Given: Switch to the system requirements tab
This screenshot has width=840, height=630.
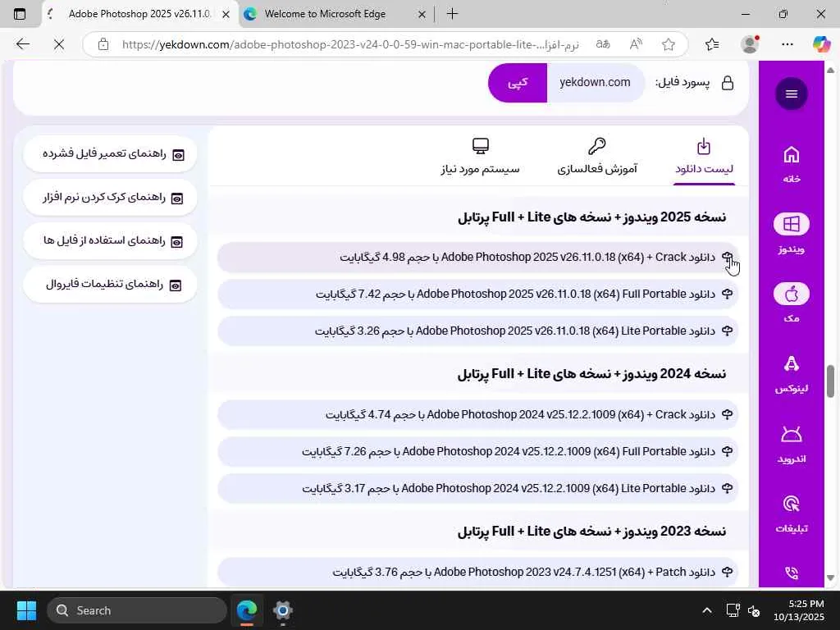Looking at the screenshot, I should 480,157.
